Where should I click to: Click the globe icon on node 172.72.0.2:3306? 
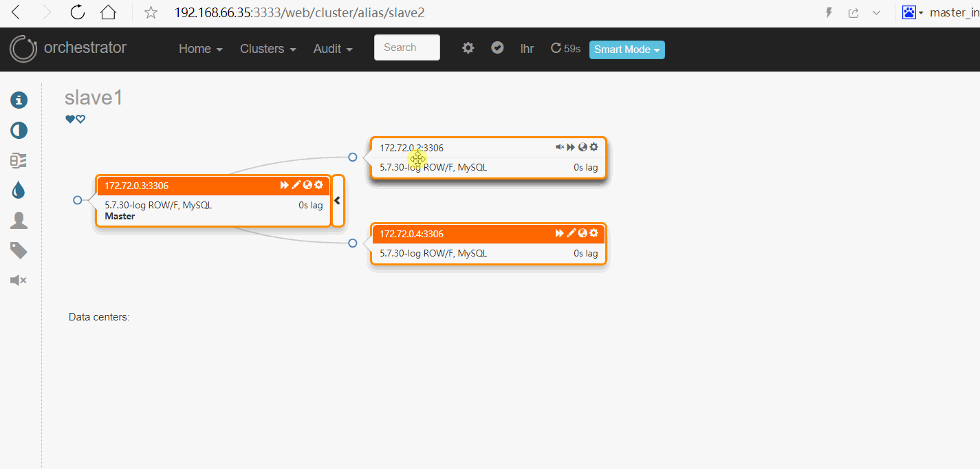click(x=582, y=146)
